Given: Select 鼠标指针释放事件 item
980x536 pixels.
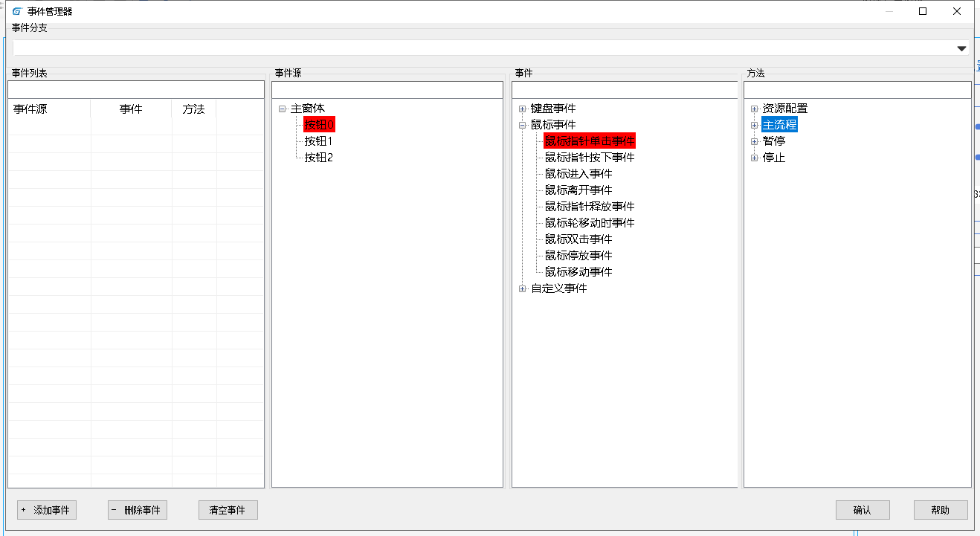Looking at the screenshot, I should [x=590, y=207].
